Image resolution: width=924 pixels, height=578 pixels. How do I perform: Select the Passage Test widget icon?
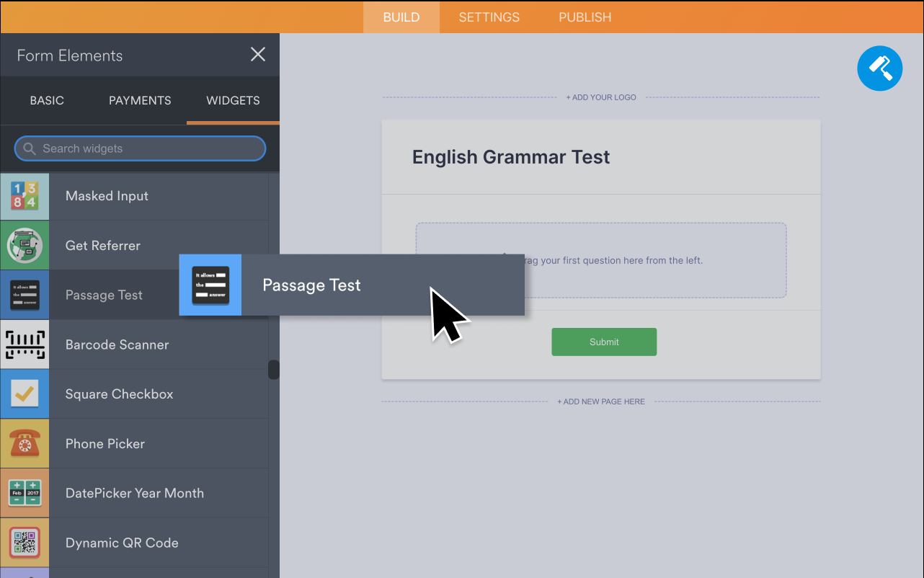tap(25, 294)
